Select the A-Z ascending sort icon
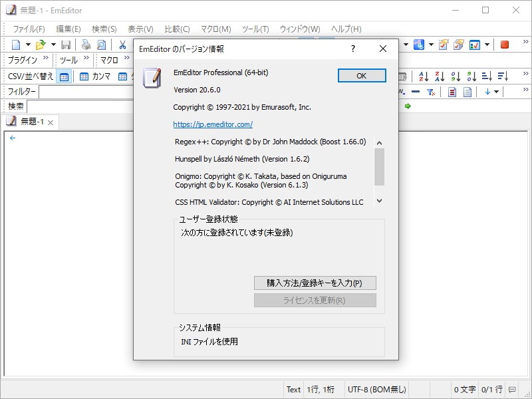The height and width of the screenshot is (399, 532). coord(424,76)
